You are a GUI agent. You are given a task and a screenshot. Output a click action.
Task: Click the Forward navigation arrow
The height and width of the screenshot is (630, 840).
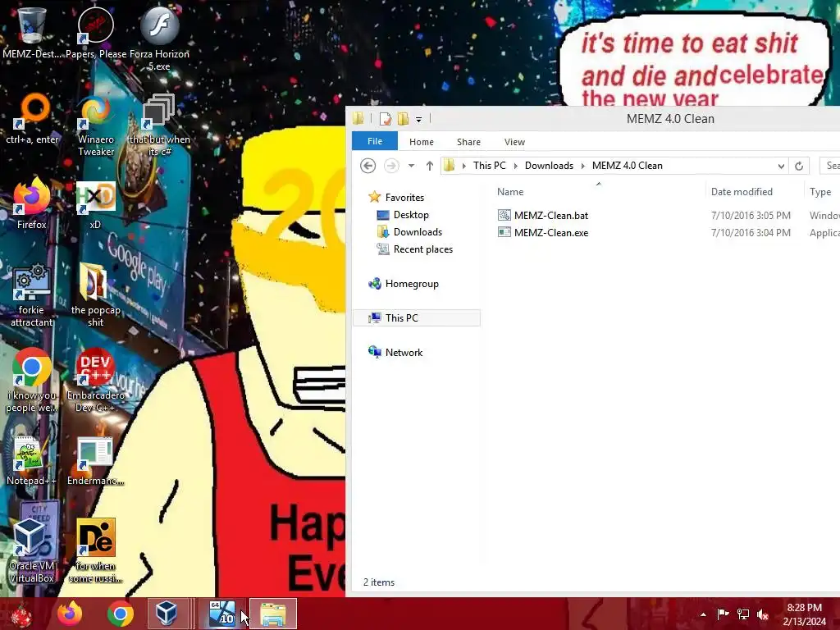click(x=391, y=166)
